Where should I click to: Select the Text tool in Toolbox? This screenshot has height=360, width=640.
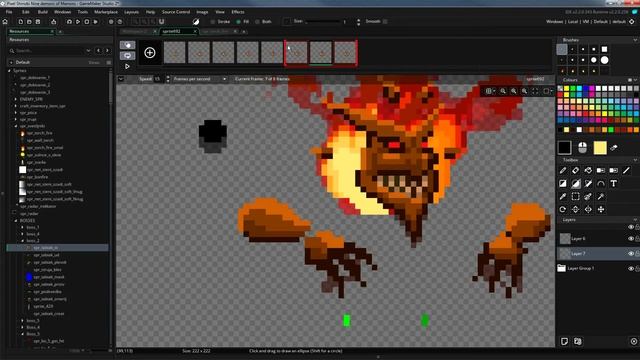[613, 183]
